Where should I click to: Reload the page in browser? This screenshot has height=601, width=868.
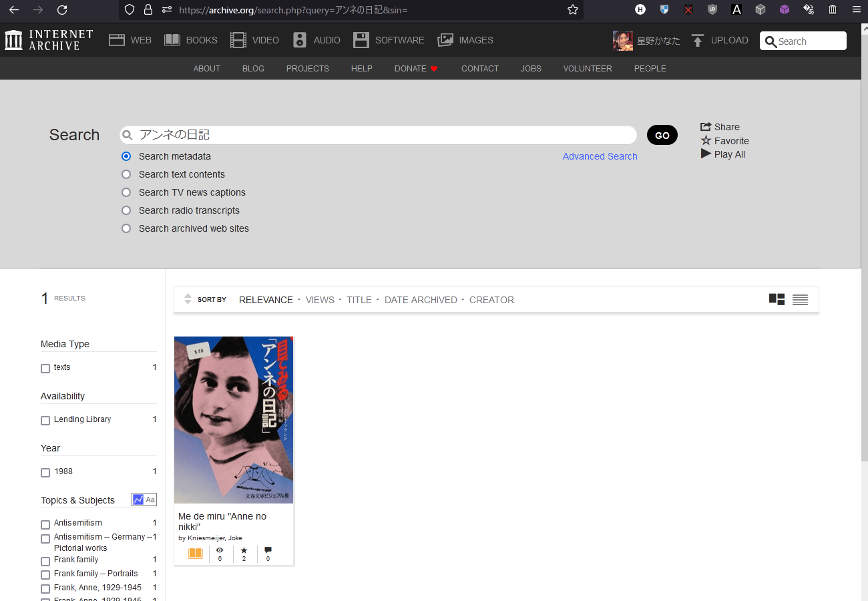pos(62,9)
